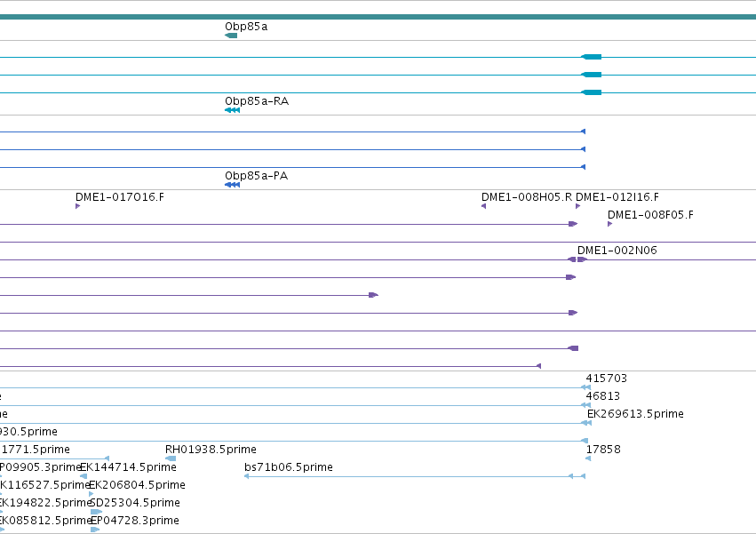The width and height of the screenshot is (756, 534).
Task: Click the 17858 small arrow glyph
Action: [588, 458]
